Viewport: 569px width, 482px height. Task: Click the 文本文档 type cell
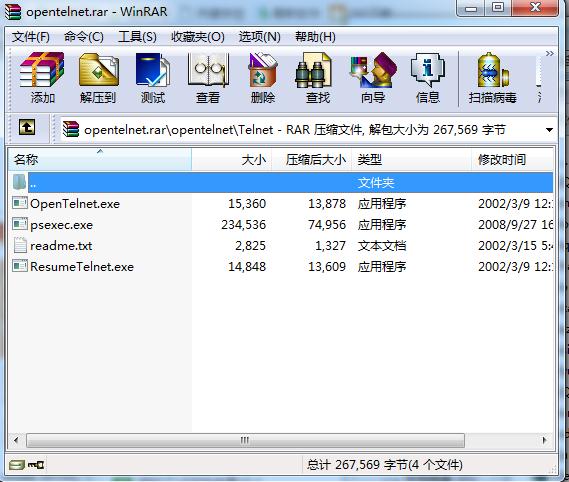(381, 246)
